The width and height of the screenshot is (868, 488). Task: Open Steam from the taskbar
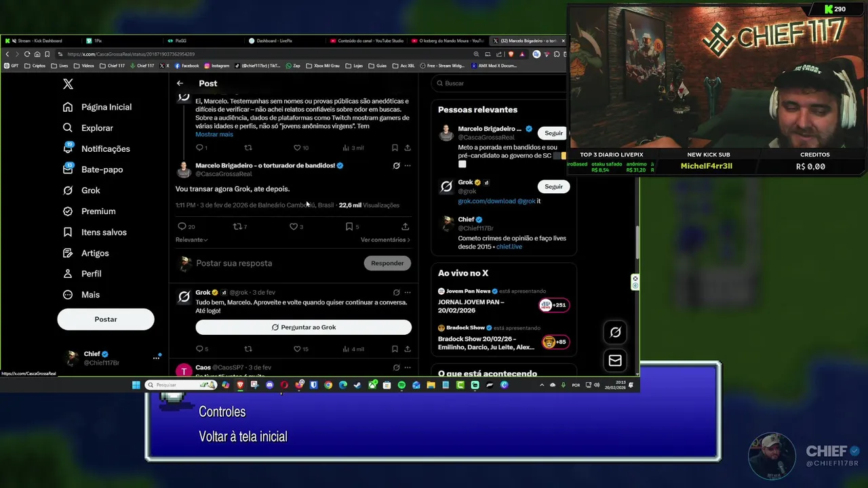pyautogui.click(x=357, y=385)
